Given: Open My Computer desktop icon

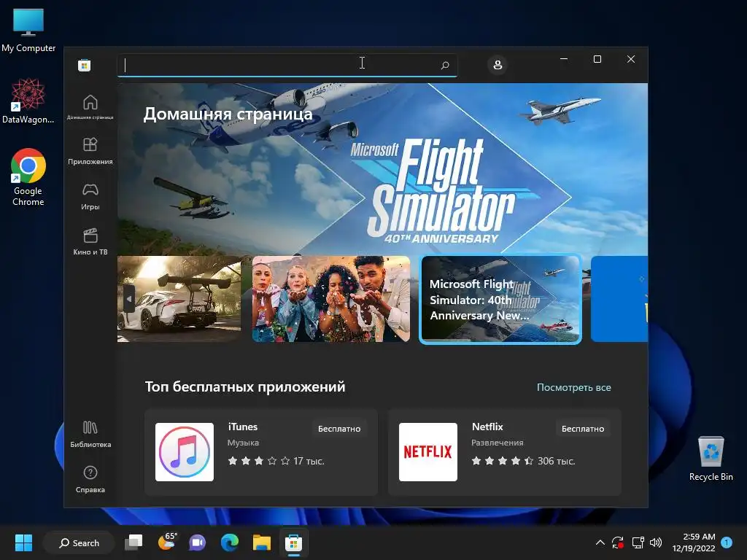Looking at the screenshot, I should 28,31.
